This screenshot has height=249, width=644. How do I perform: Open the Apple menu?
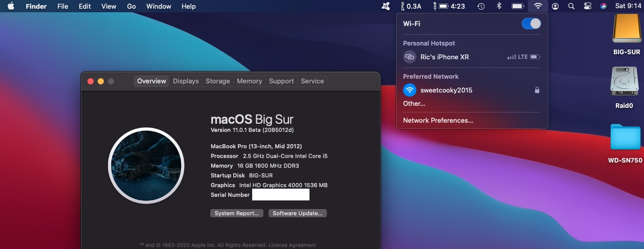click(x=11, y=6)
